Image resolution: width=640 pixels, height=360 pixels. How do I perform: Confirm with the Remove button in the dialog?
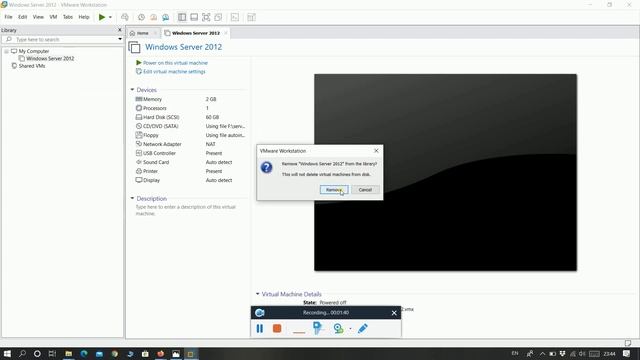334,190
